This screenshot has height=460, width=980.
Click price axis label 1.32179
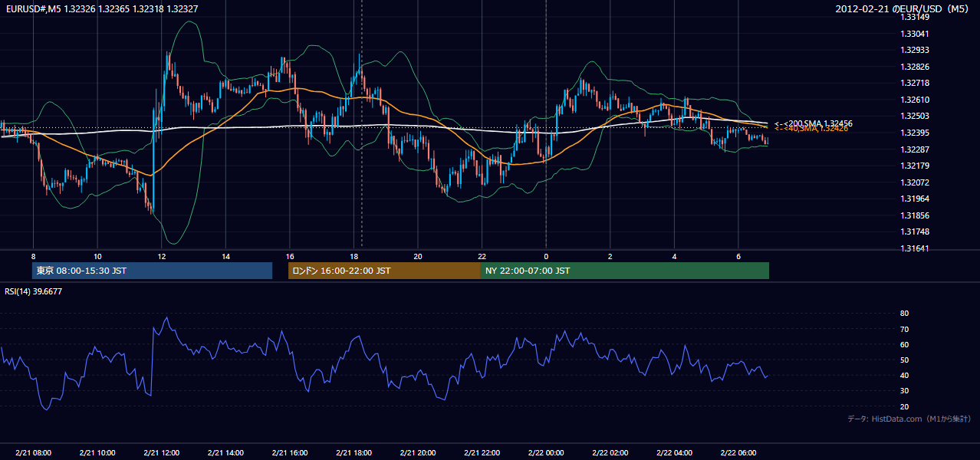[x=916, y=166]
